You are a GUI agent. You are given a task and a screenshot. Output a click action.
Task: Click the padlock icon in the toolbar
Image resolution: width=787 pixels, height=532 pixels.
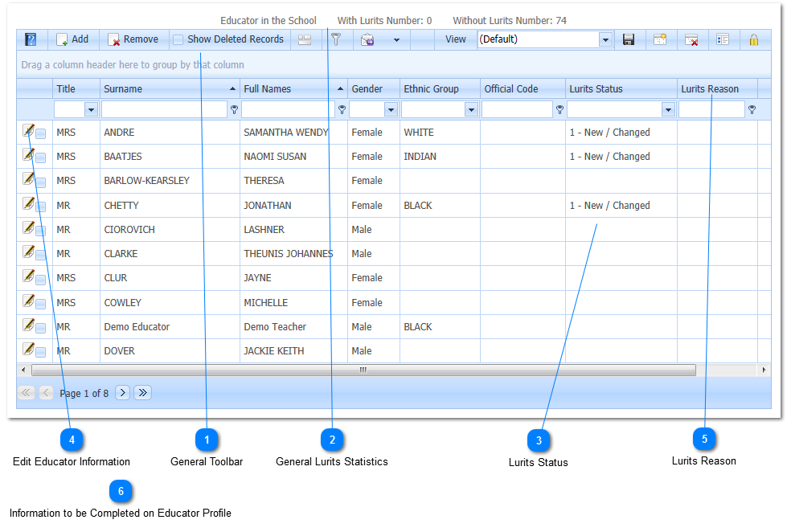click(753, 39)
